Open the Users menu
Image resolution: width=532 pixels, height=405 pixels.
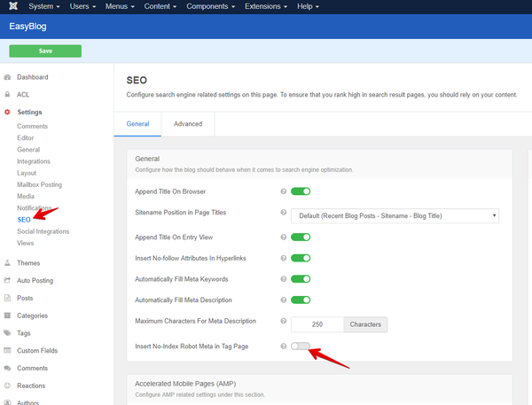pos(82,6)
